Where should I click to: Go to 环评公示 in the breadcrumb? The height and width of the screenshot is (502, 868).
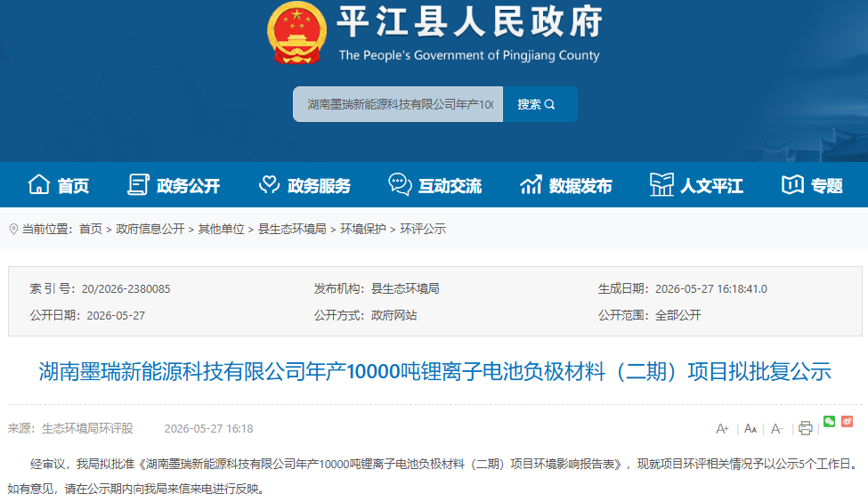click(x=423, y=229)
